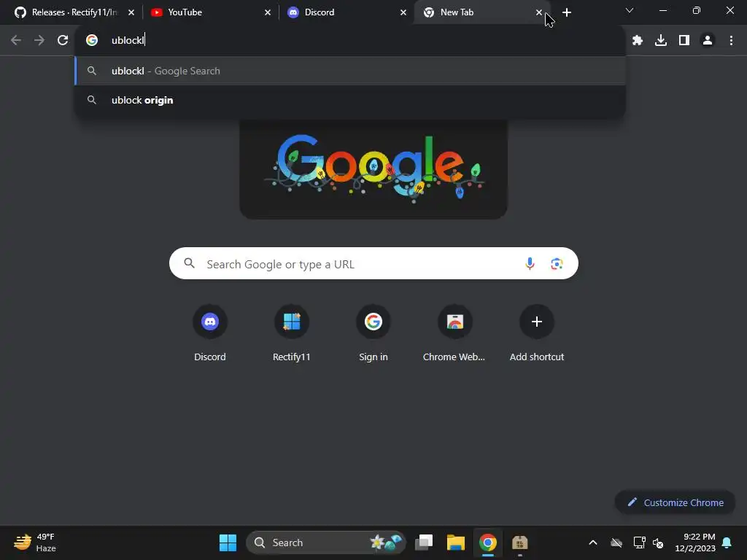Close the Releases Rectify11 tab
The image size is (747, 560).
tap(131, 12)
